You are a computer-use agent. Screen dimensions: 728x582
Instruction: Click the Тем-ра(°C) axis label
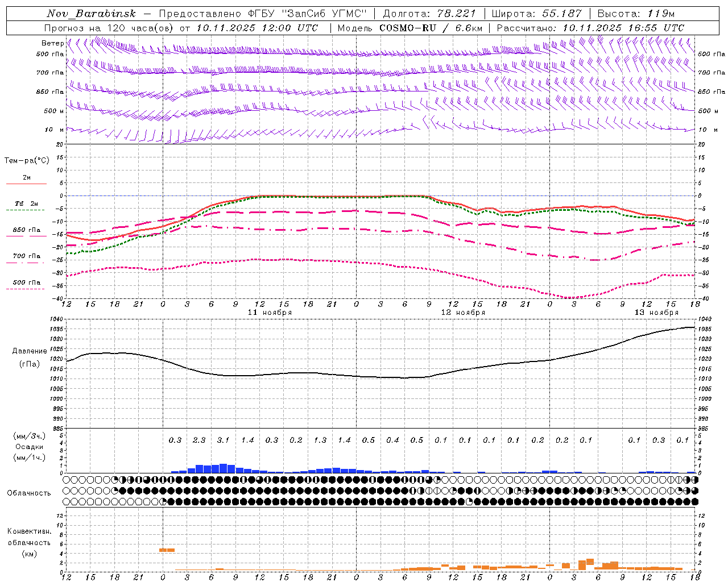click(x=27, y=161)
